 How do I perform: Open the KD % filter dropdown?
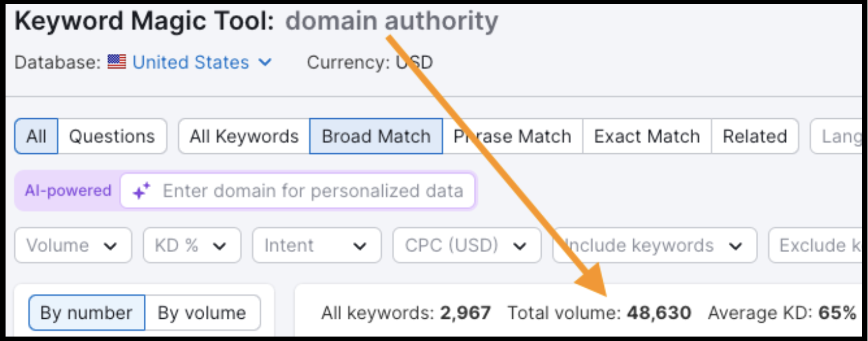(191, 245)
